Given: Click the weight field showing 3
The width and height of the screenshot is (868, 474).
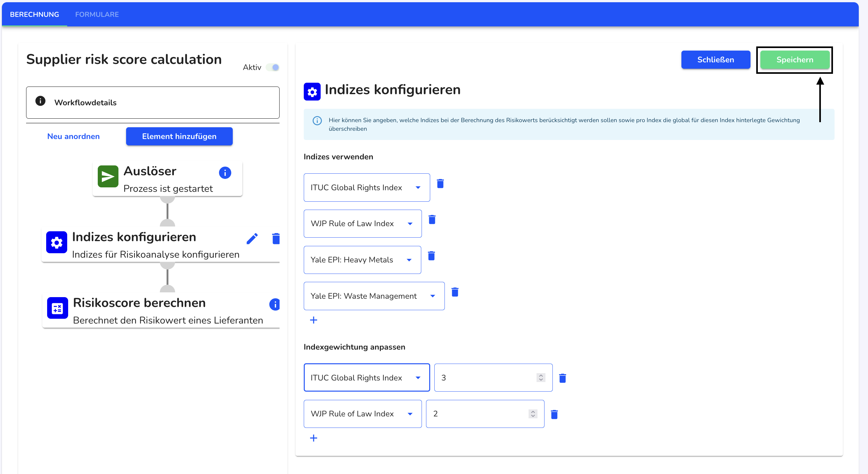Looking at the screenshot, I should tap(493, 378).
